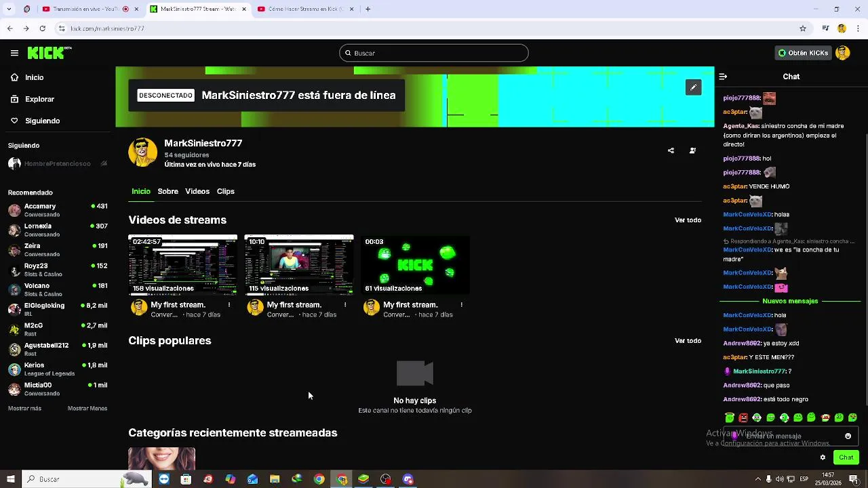The image size is (868, 488).
Task: Open Windows notification center icon
Action: coord(854,479)
